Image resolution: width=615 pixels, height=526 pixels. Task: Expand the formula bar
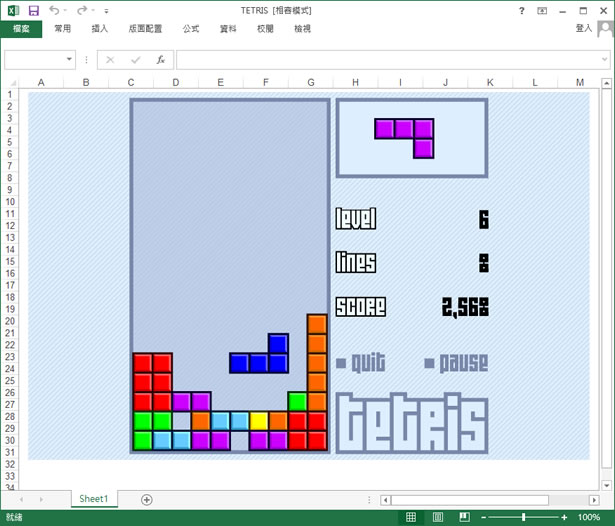click(x=605, y=60)
